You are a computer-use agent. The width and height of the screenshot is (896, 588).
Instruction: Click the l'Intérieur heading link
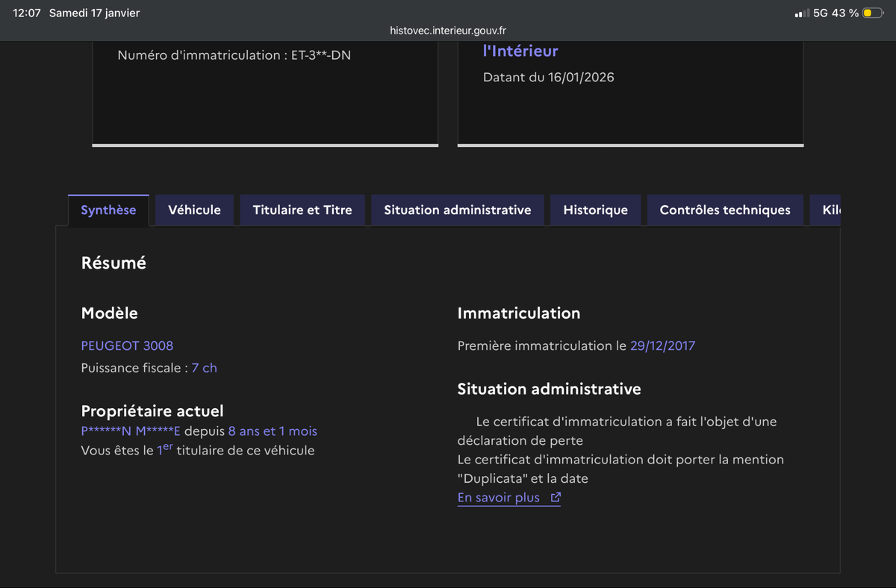click(x=520, y=51)
